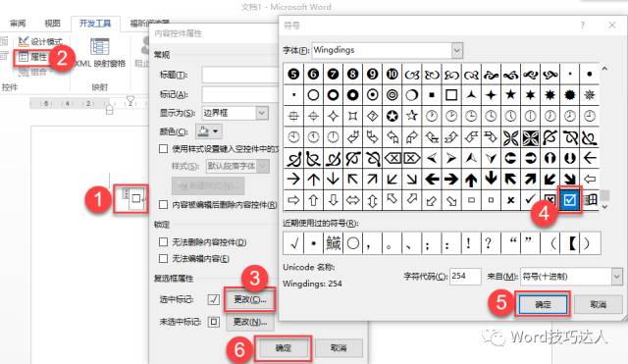
Task: Cancel the symbol dialog
Action: tap(598, 305)
